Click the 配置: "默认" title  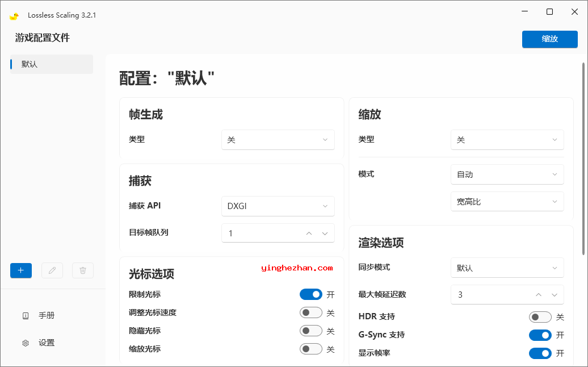pyautogui.click(x=167, y=78)
